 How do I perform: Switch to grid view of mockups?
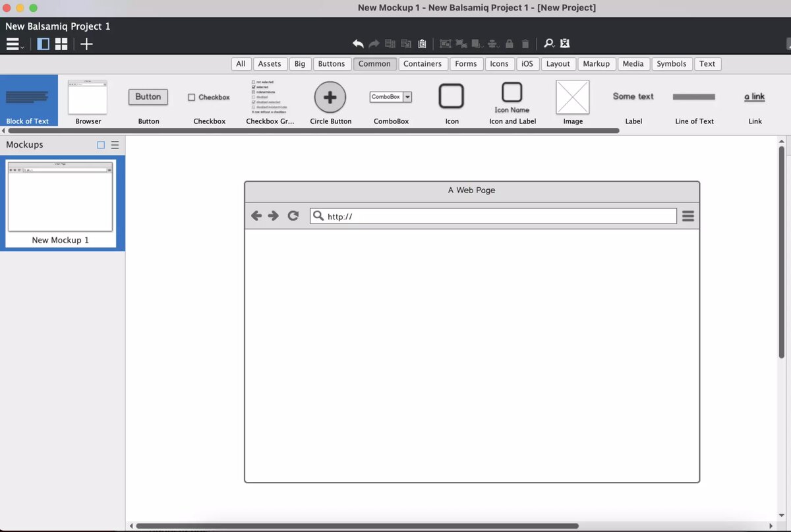61,44
